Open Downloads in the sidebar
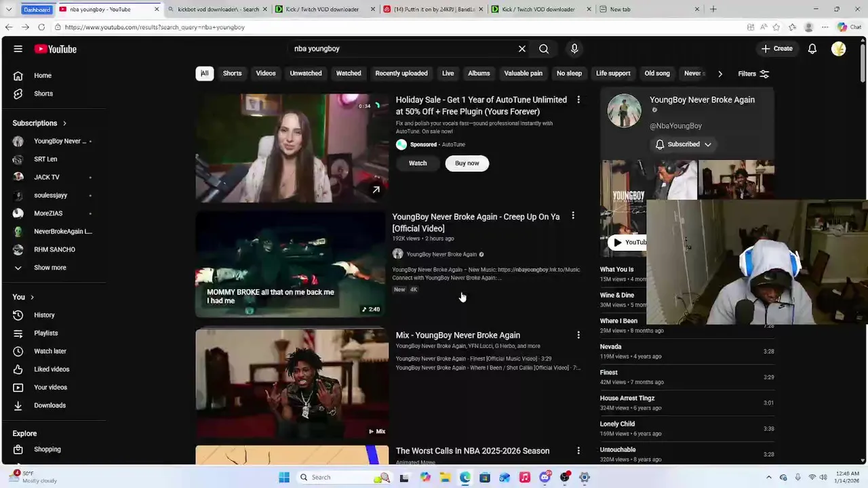The height and width of the screenshot is (488, 868). (x=50, y=405)
